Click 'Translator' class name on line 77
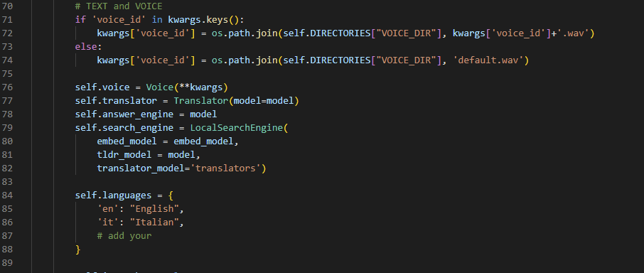Image resolution: width=644 pixels, height=273 pixels. tap(200, 101)
